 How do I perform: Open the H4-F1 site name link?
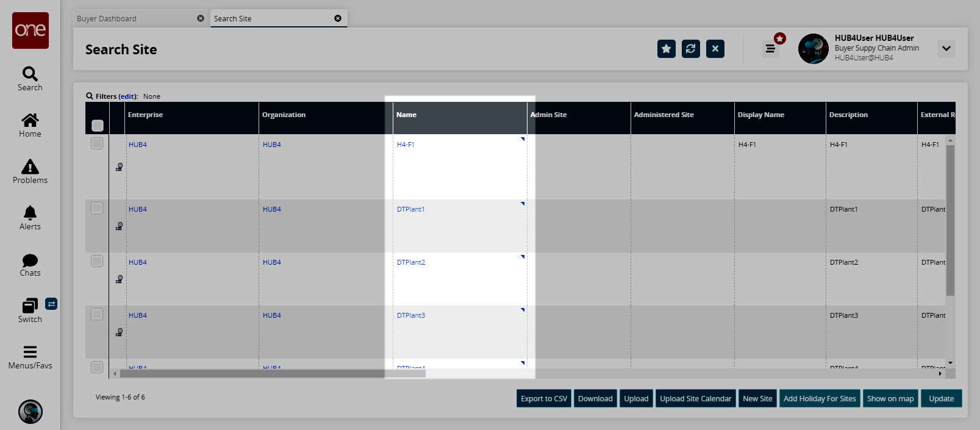coord(406,145)
